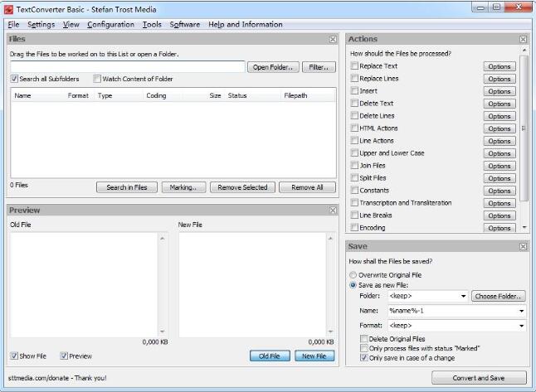The height and width of the screenshot is (392, 536).
Task: Open the Settings menu
Action: pyautogui.click(x=41, y=25)
